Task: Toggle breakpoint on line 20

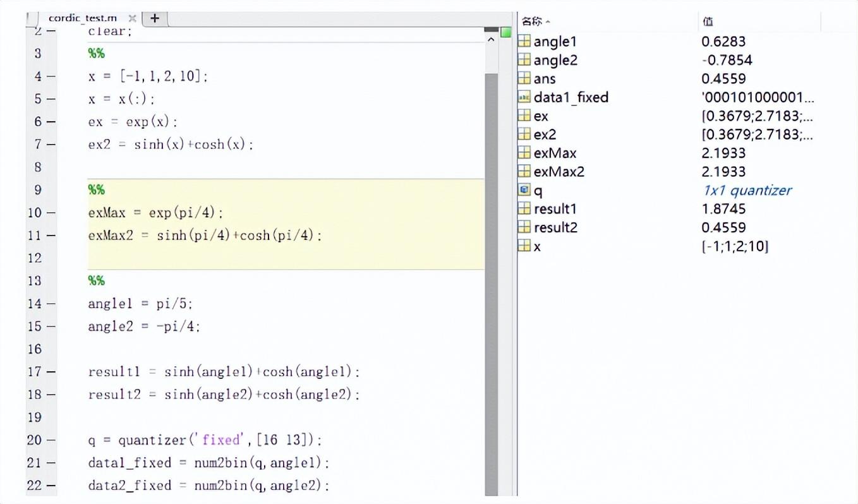Action: coord(51,440)
